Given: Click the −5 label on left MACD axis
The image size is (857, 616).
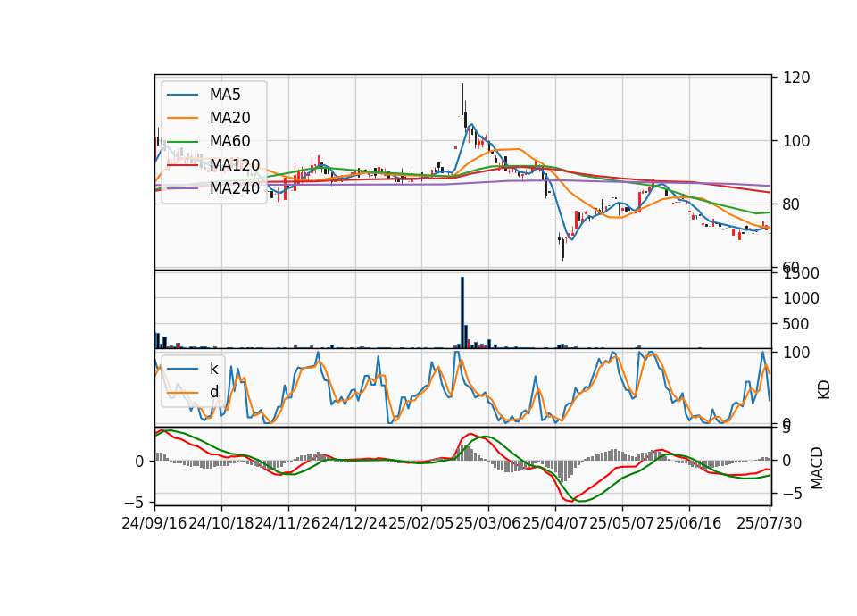Looking at the screenshot, I should tap(133, 502).
